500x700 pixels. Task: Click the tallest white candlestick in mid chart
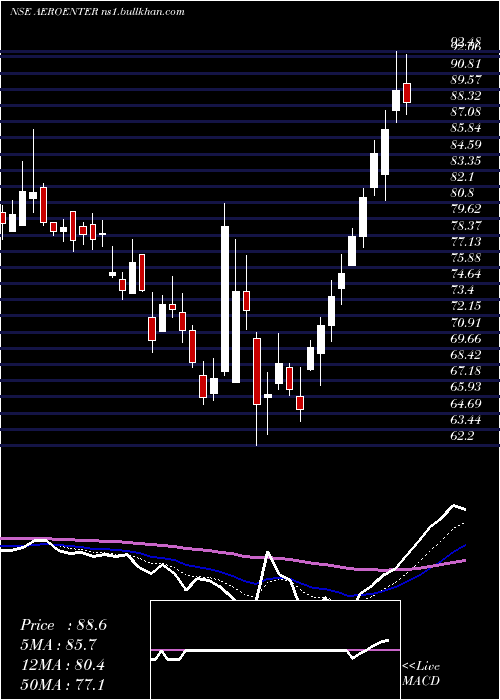[225, 299]
